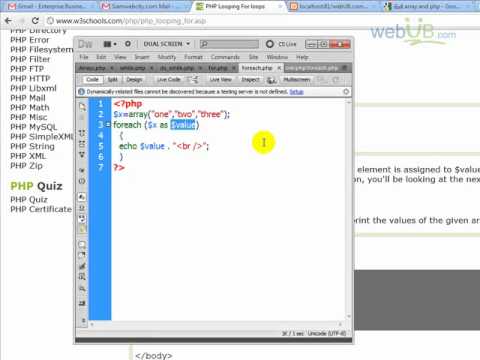Image resolution: width=480 pixels, height=360 pixels.
Task: Open the Open Documents icon in coding toolbar
Action: [x=82, y=107]
